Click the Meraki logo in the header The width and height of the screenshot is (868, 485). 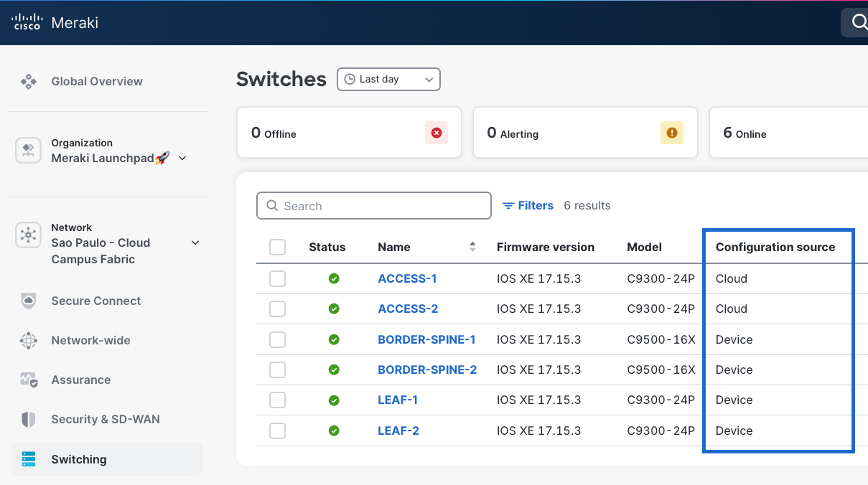[55, 22]
